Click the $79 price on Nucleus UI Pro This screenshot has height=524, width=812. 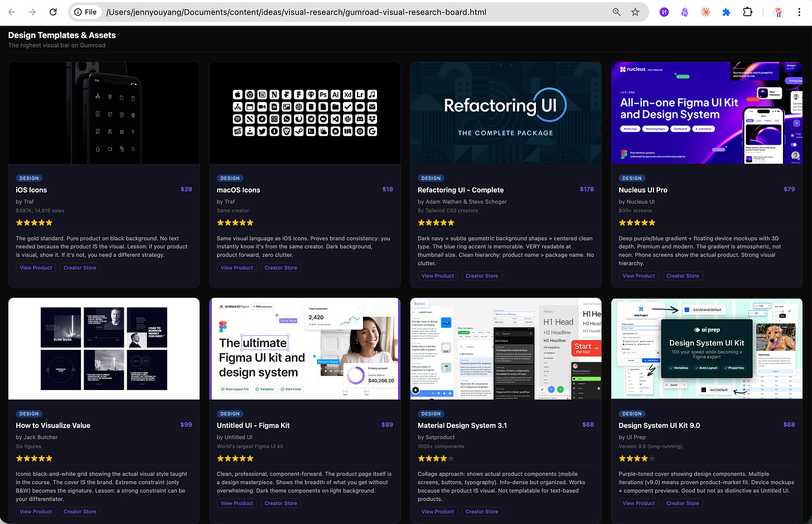[x=789, y=189]
